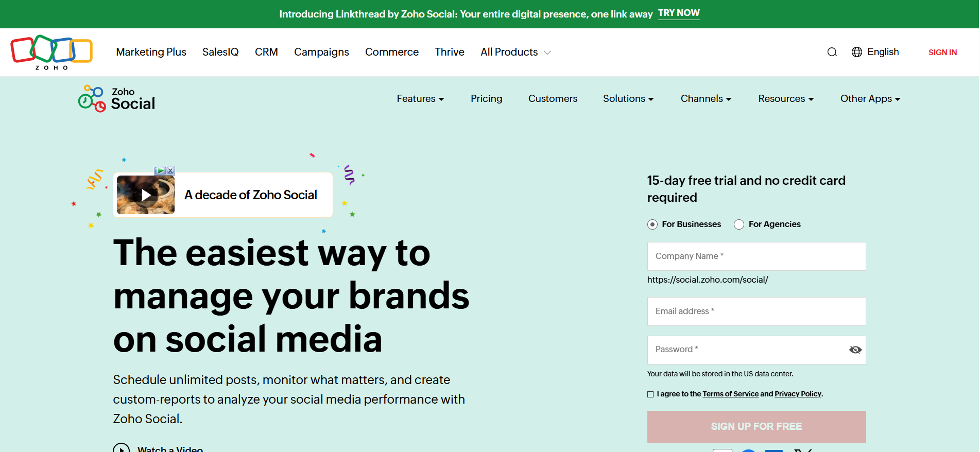Click SIGN IN
Image resolution: width=980 pixels, height=452 pixels.
pyautogui.click(x=942, y=52)
